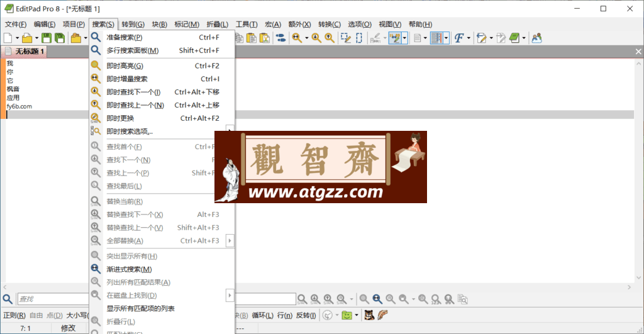This screenshot has width=644, height=334.
Task: Open the dropdown arrow next to New file
Action: [x=17, y=38]
